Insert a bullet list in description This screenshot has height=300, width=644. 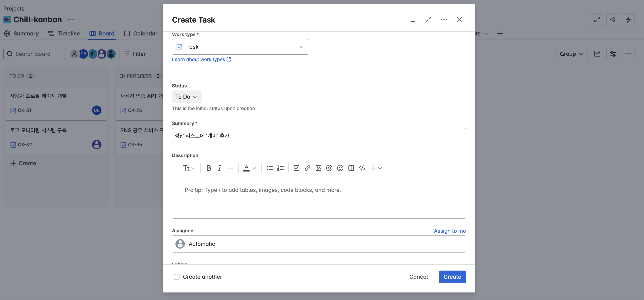pos(269,168)
